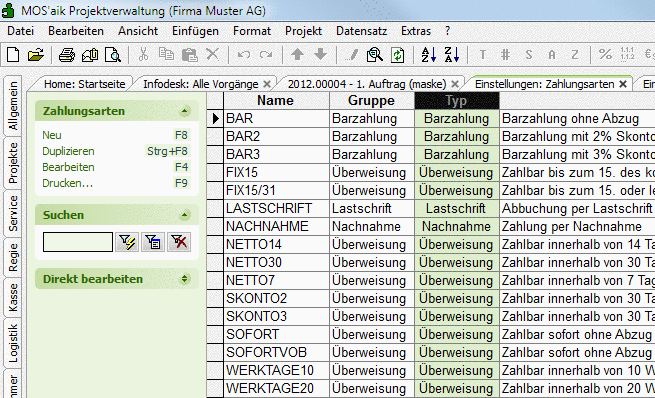
Task: Click the Search binoculars toolbar icon
Action: 375,55
